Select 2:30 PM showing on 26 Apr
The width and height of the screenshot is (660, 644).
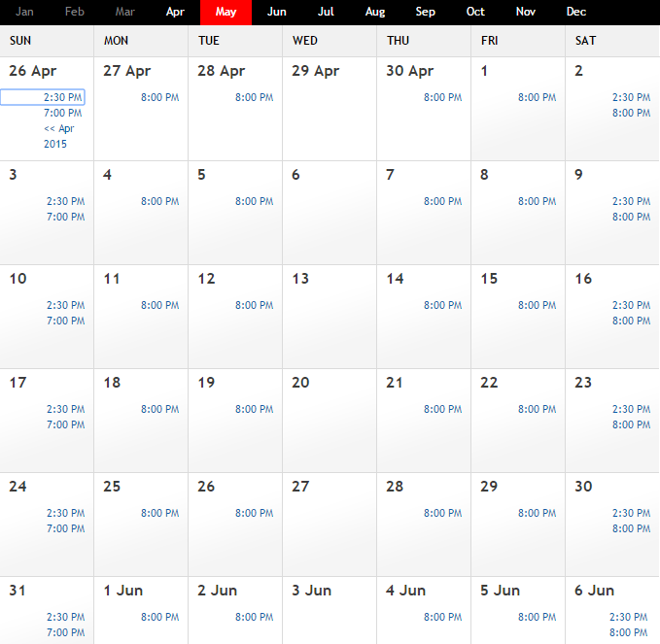(63, 97)
